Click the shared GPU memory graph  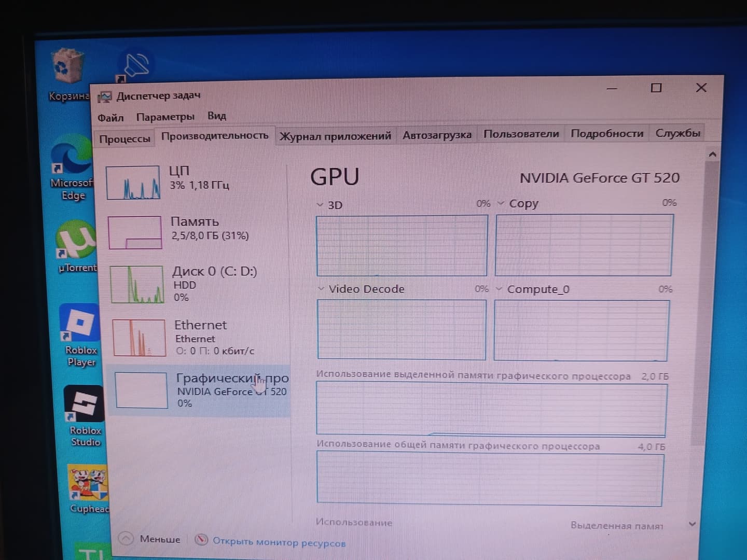(x=490, y=479)
